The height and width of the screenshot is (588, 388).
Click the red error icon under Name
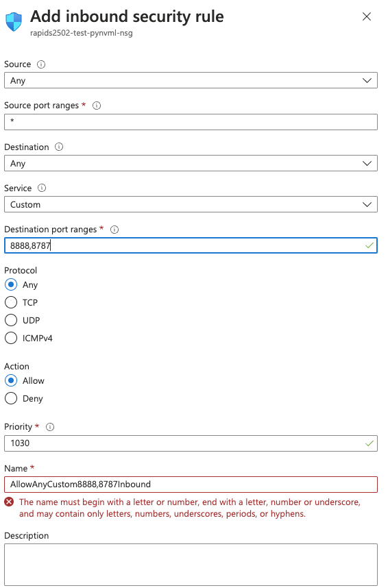(10, 502)
